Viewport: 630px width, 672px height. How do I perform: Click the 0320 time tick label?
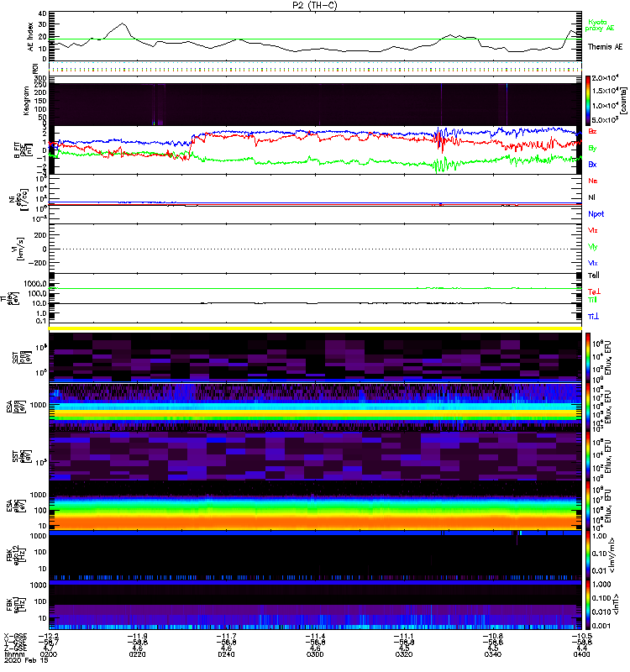(404, 654)
